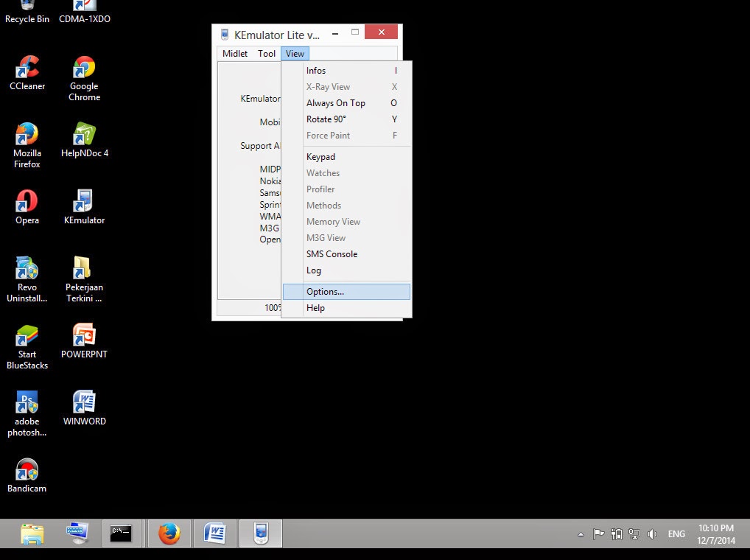Switch to Firefox in the taskbar

pyautogui.click(x=169, y=533)
